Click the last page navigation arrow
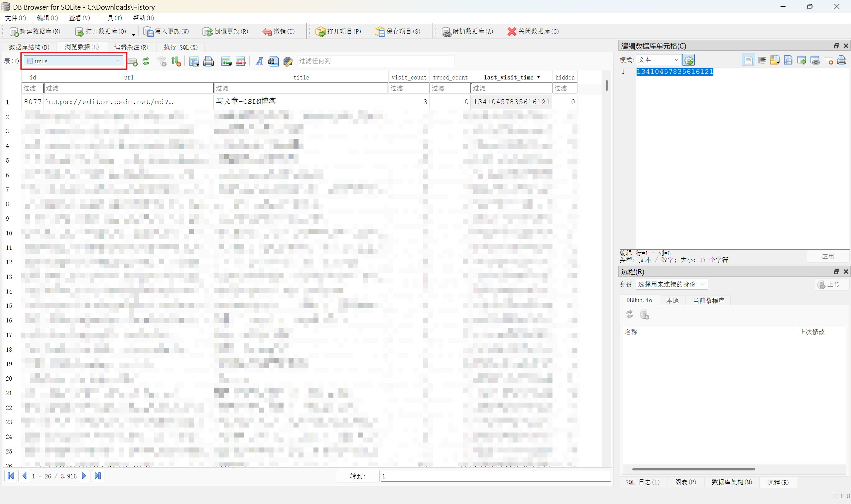The image size is (851, 504). [x=98, y=476]
